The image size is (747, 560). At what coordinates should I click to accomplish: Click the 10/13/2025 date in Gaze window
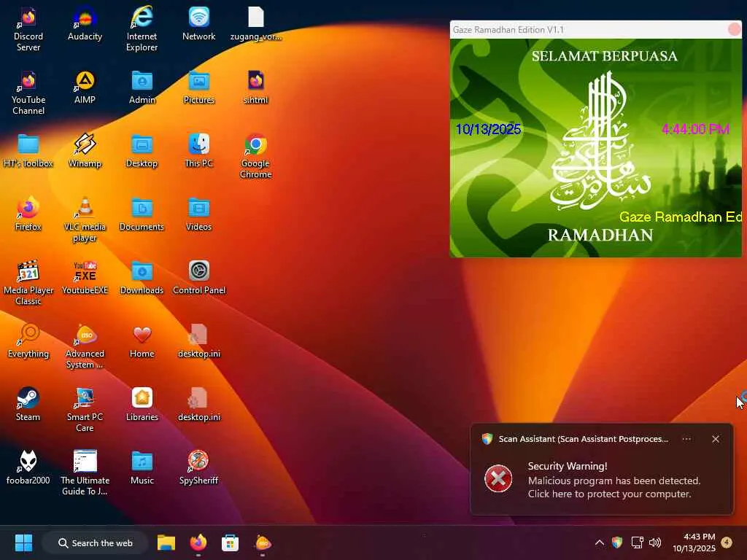pos(488,129)
